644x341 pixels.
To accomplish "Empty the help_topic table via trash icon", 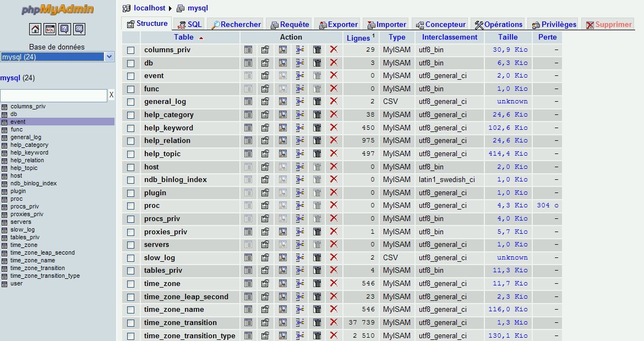I will pos(317,154).
